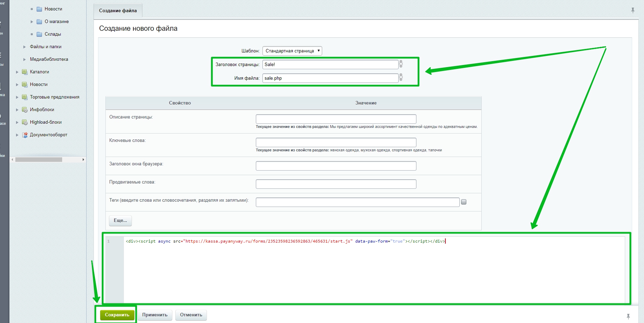This screenshot has width=644, height=323.
Task: Click the Заголовок окна браузера field
Action: [x=336, y=166]
